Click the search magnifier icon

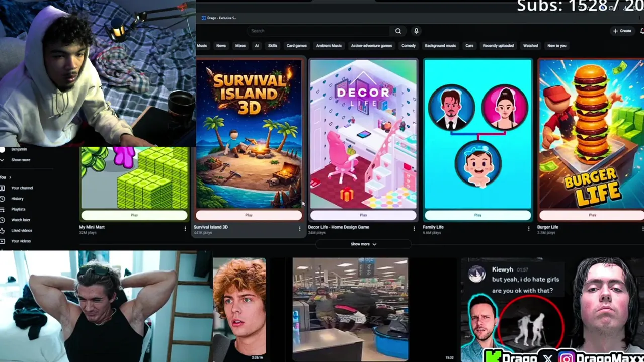point(398,31)
